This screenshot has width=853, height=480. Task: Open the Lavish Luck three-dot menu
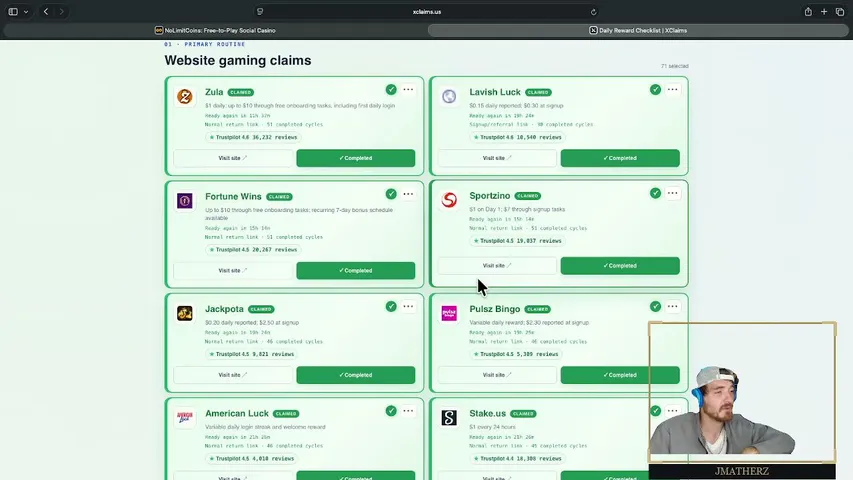click(x=673, y=90)
